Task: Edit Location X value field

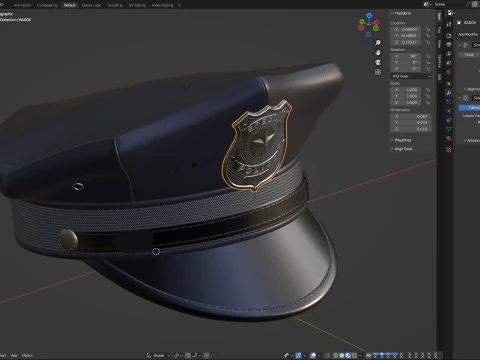Action: pos(406,29)
